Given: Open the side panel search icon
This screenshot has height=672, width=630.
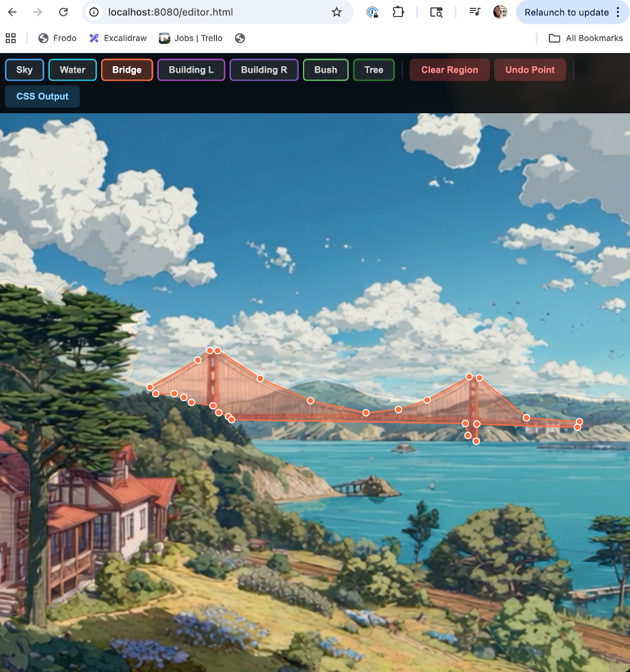Looking at the screenshot, I should tap(436, 12).
